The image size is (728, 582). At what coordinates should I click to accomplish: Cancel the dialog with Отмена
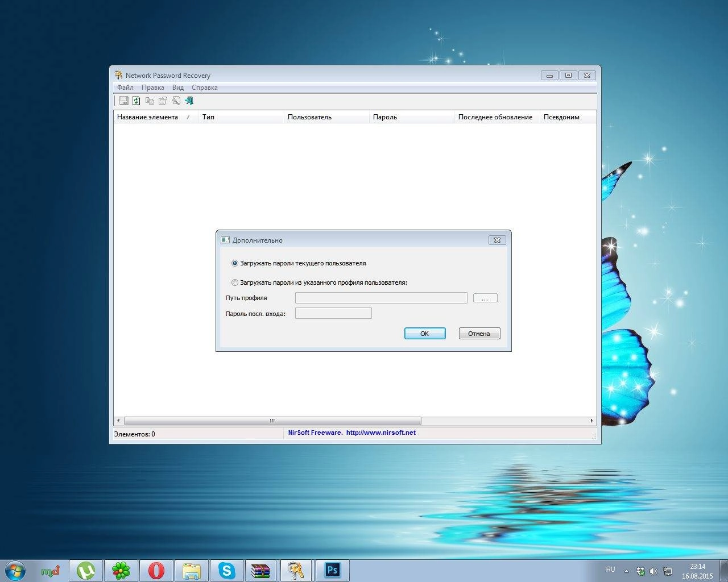pos(479,334)
